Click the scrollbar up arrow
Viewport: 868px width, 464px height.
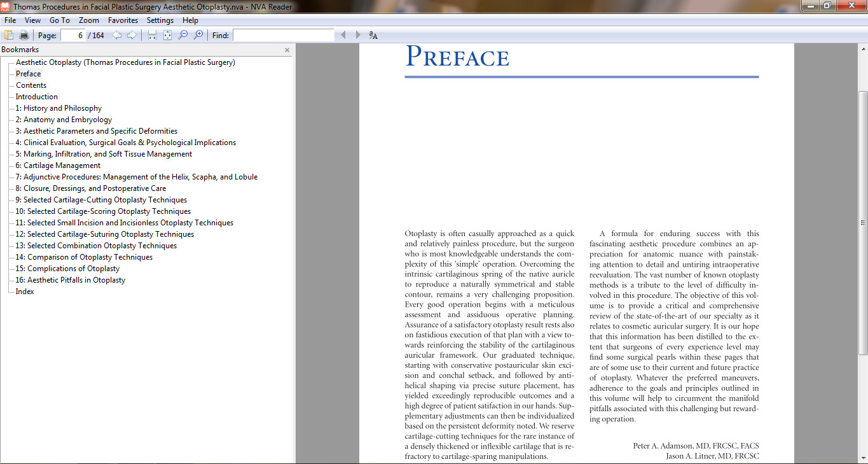863,48
